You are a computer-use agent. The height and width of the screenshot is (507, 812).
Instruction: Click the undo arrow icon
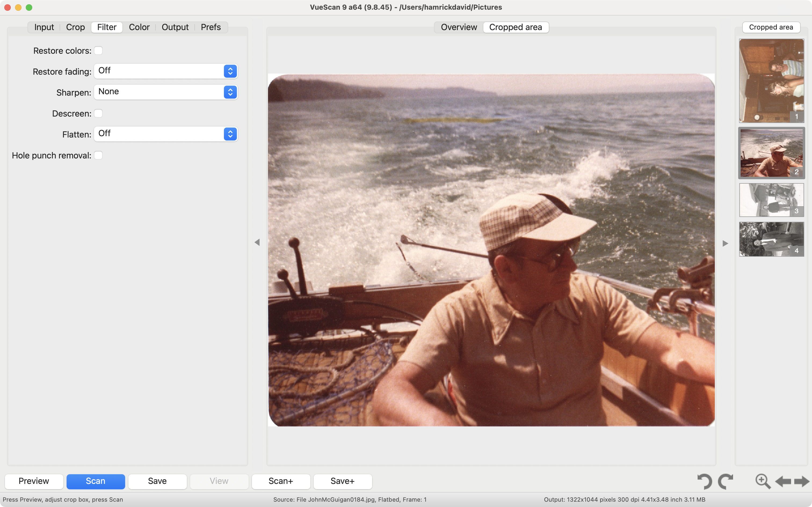point(705,481)
